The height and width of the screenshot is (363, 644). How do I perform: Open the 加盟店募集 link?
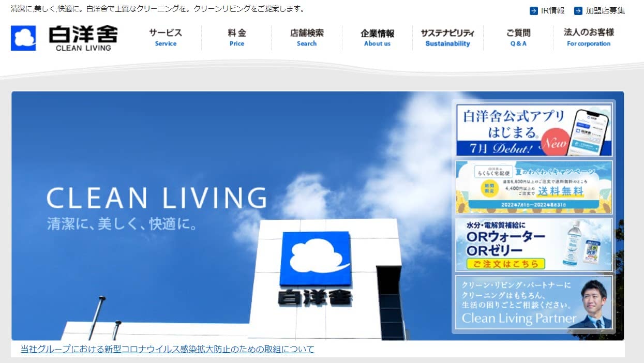tap(605, 10)
